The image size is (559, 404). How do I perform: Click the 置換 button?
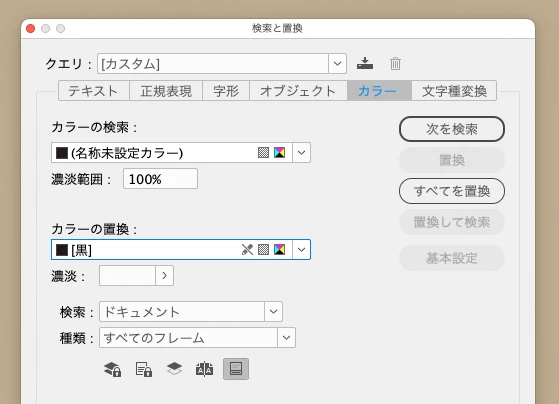point(452,160)
